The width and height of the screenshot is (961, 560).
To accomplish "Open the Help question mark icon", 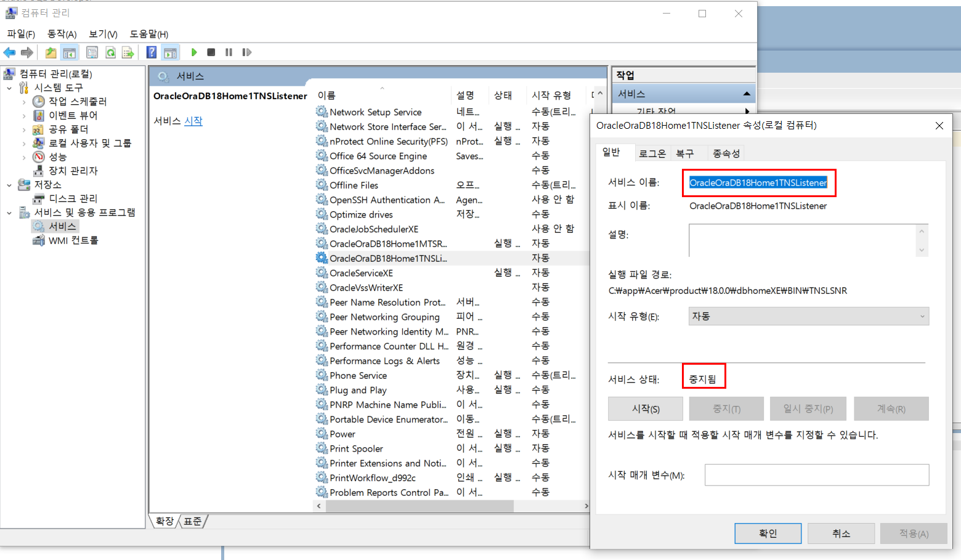I will [x=152, y=52].
